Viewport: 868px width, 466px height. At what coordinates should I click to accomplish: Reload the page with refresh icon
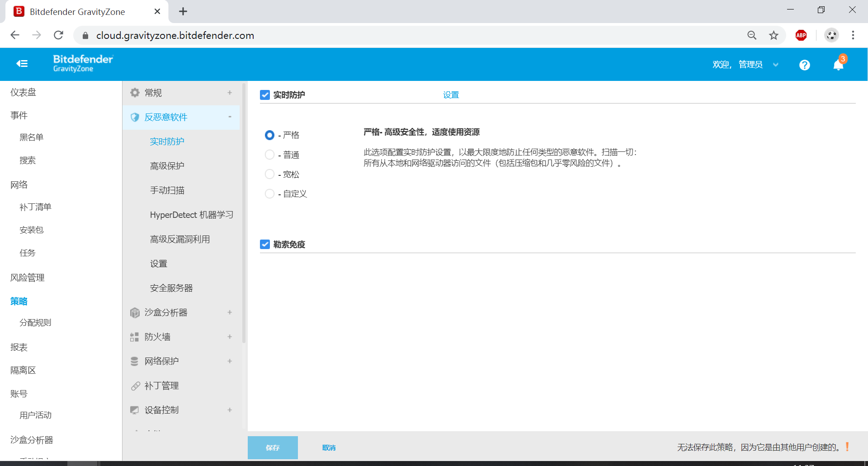(58, 35)
